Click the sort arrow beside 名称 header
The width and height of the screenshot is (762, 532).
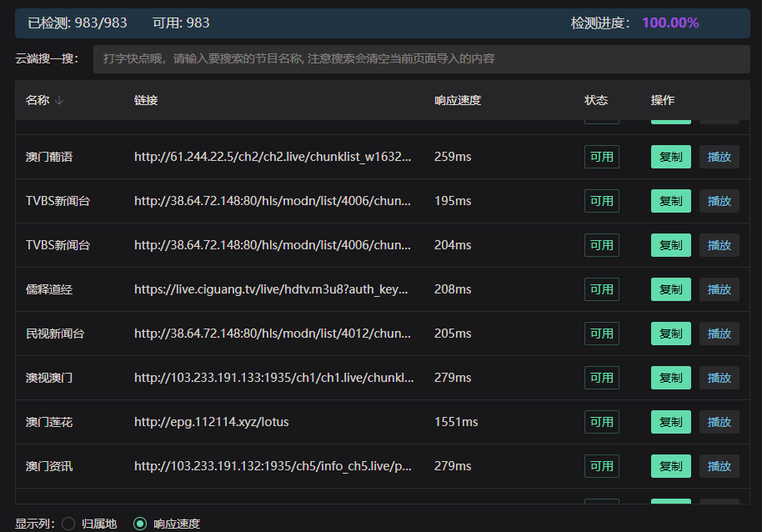pyautogui.click(x=59, y=101)
